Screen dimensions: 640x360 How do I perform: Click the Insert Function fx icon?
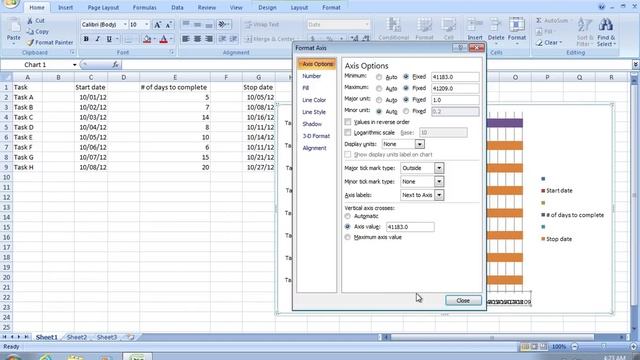click(x=116, y=64)
